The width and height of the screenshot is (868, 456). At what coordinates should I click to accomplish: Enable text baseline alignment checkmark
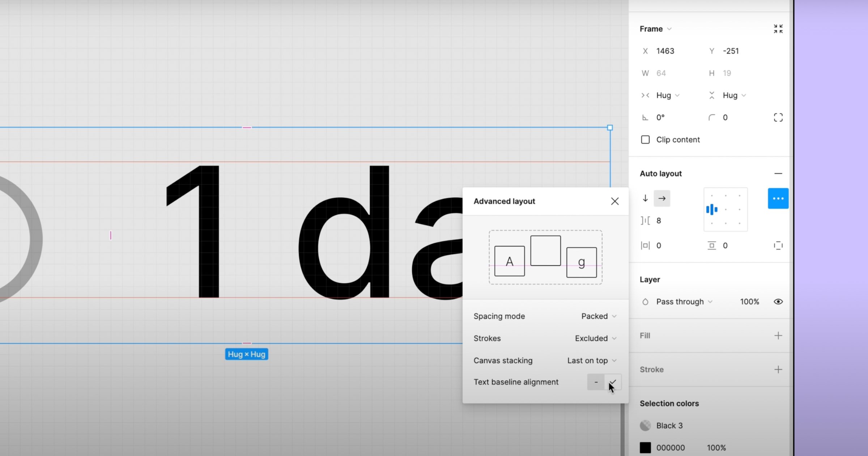[613, 382]
